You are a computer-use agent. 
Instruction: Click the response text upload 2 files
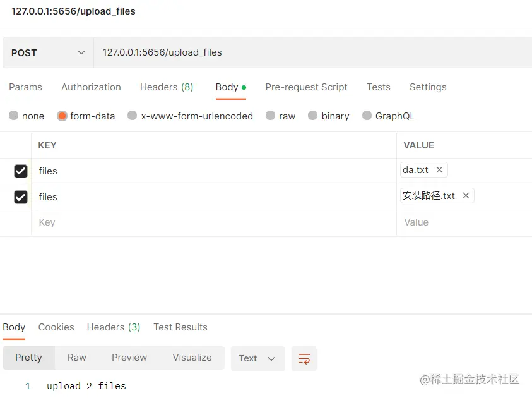86,386
